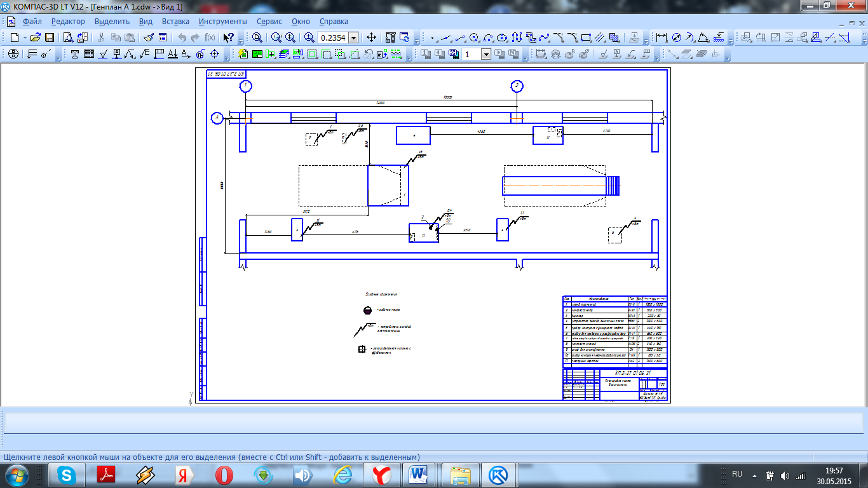
Task: Open the Windows Start button
Action: [18, 474]
